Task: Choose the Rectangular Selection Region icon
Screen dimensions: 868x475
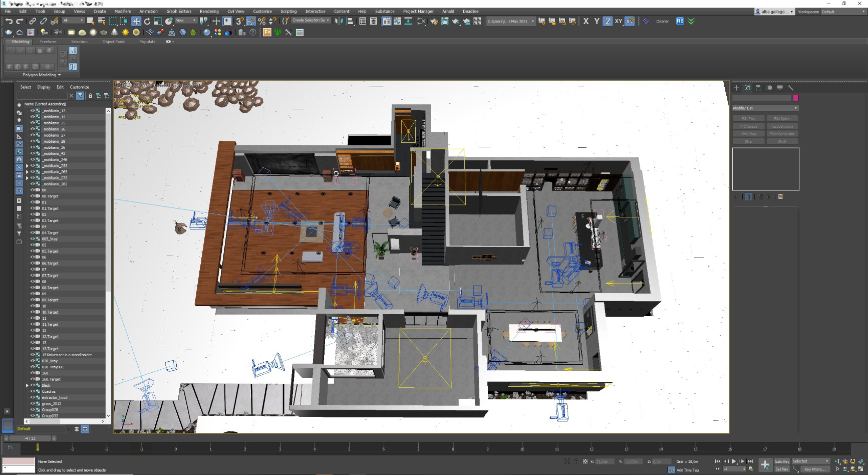Action: pyautogui.click(x=113, y=21)
